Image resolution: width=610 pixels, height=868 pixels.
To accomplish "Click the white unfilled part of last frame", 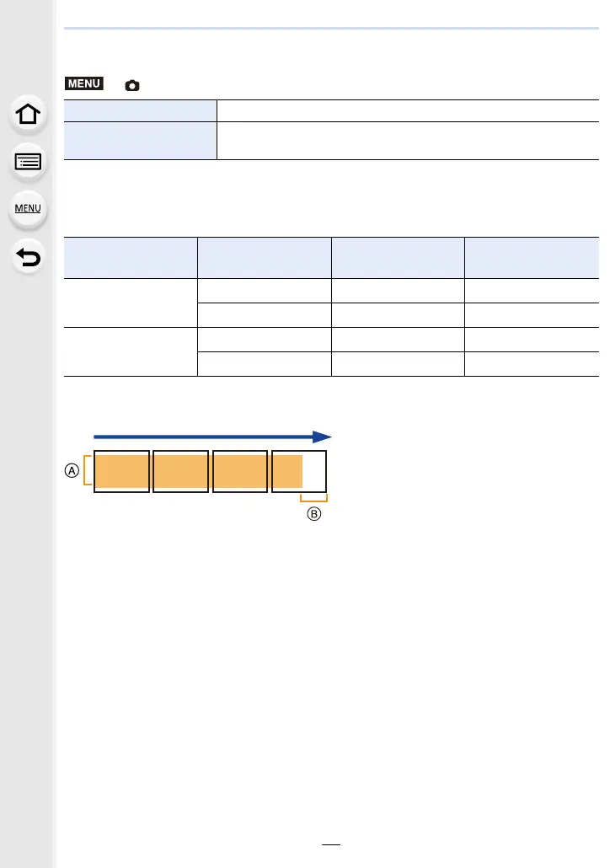I will coord(314,471).
